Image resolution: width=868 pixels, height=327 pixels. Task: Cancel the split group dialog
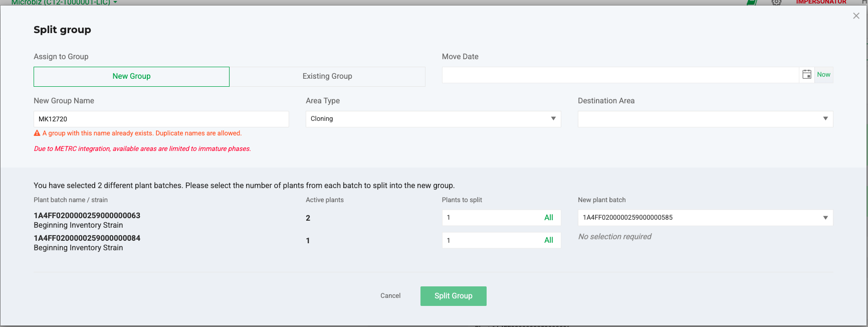(390, 296)
